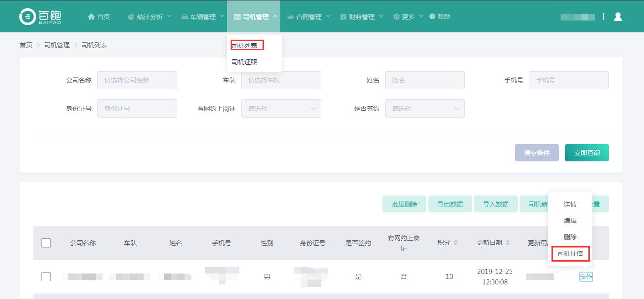Check the first driver row checkbox
Screen dimensions: 644x299
click(x=46, y=277)
